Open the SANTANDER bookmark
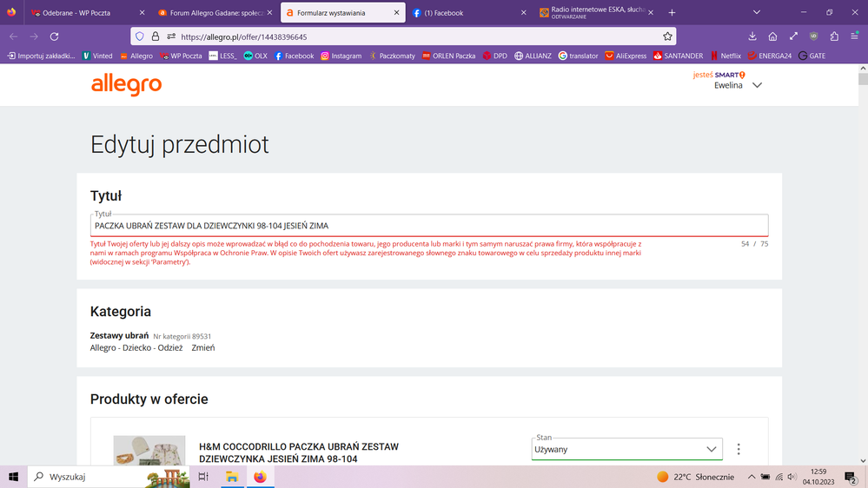Viewport: 868px width, 488px height. [x=678, y=56]
